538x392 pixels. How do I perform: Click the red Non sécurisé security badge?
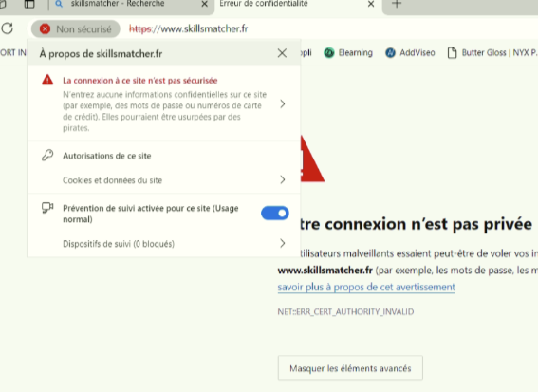76,29
